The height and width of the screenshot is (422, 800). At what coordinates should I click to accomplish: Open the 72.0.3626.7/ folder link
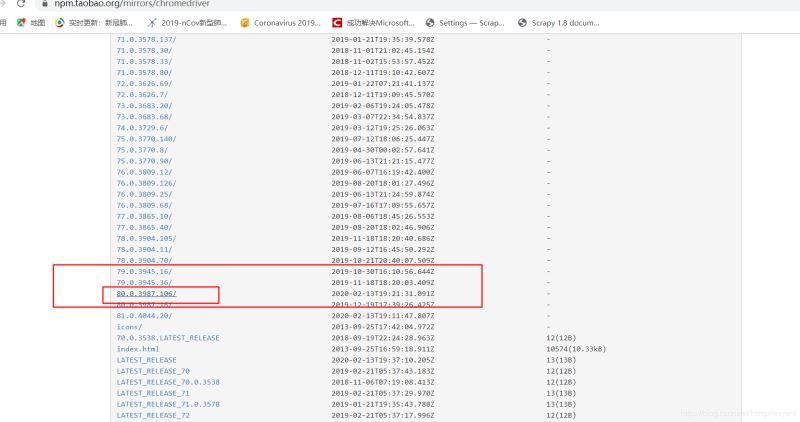(142, 95)
